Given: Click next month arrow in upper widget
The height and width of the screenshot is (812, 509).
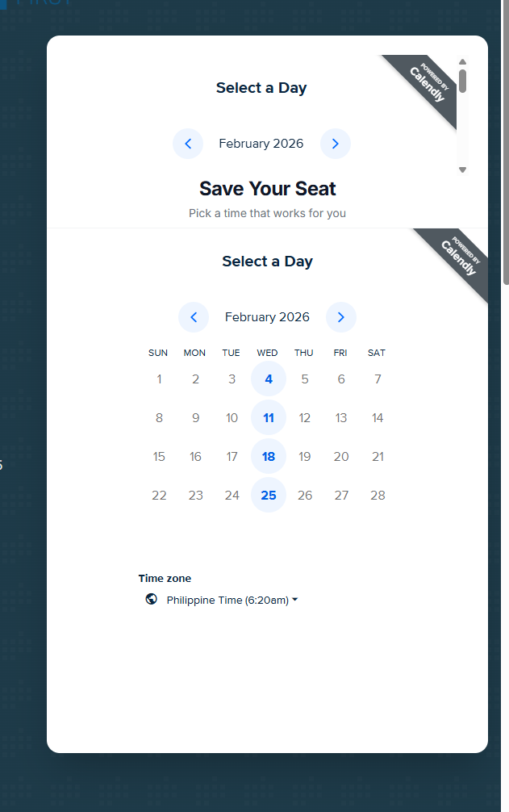Looking at the screenshot, I should (x=336, y=144).
